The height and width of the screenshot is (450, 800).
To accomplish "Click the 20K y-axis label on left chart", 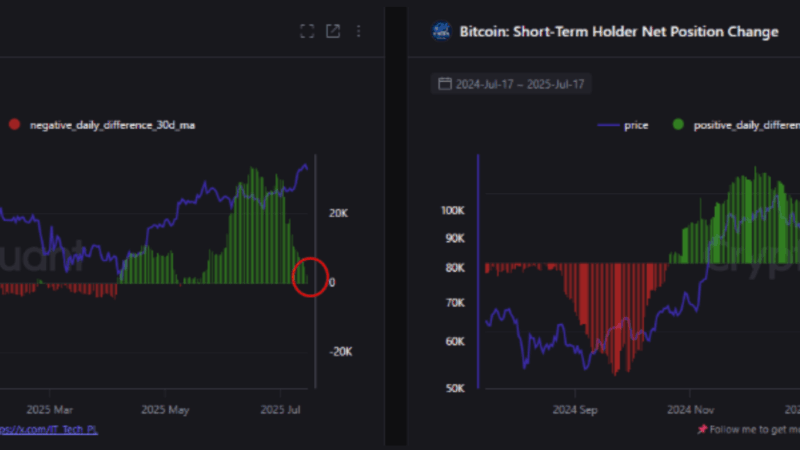I will (338, 213).
